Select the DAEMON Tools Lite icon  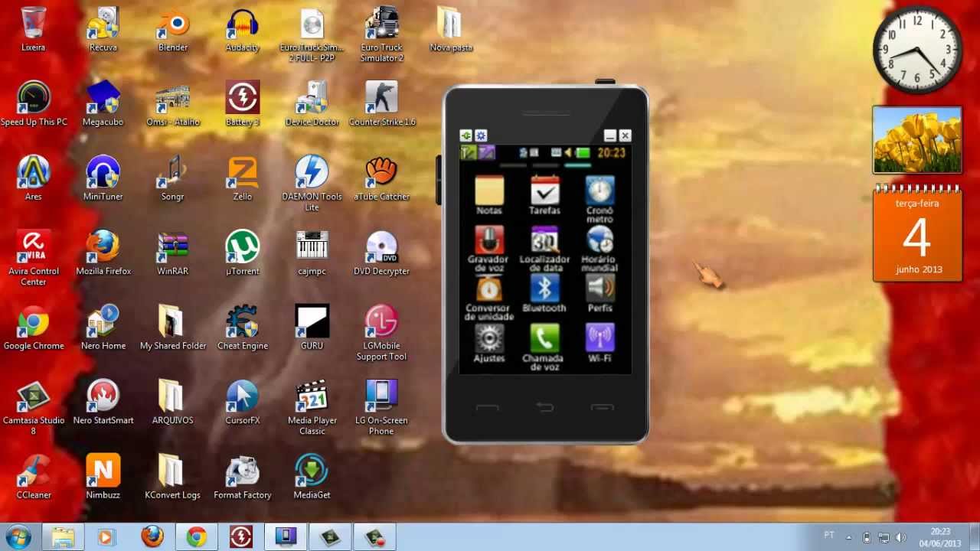[312, 183]
